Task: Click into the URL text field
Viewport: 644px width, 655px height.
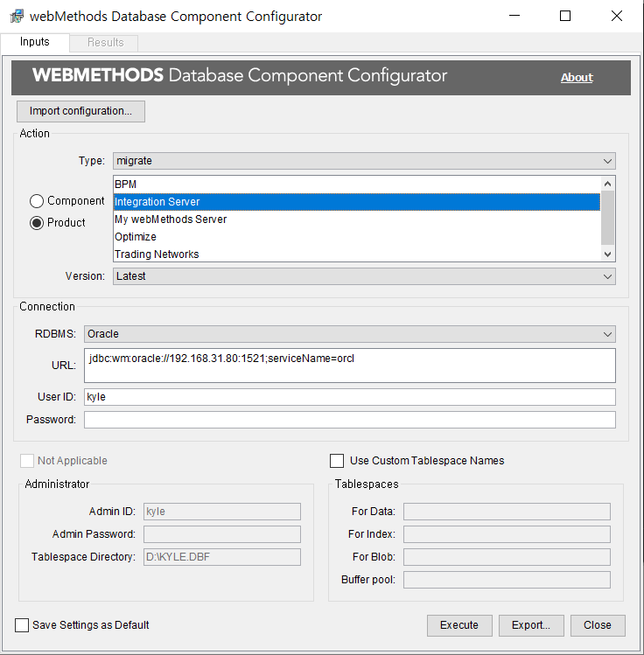Action: tap(350, 366)
